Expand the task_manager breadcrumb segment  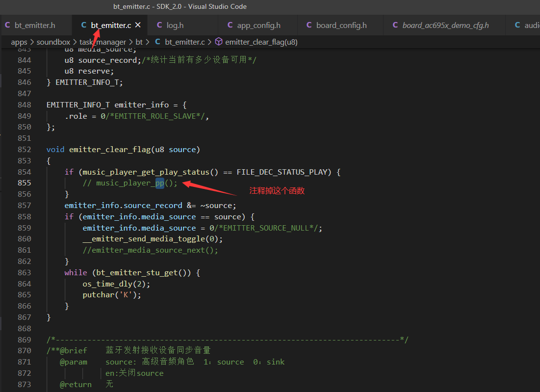pyautogui.click(x=103, y=42)
